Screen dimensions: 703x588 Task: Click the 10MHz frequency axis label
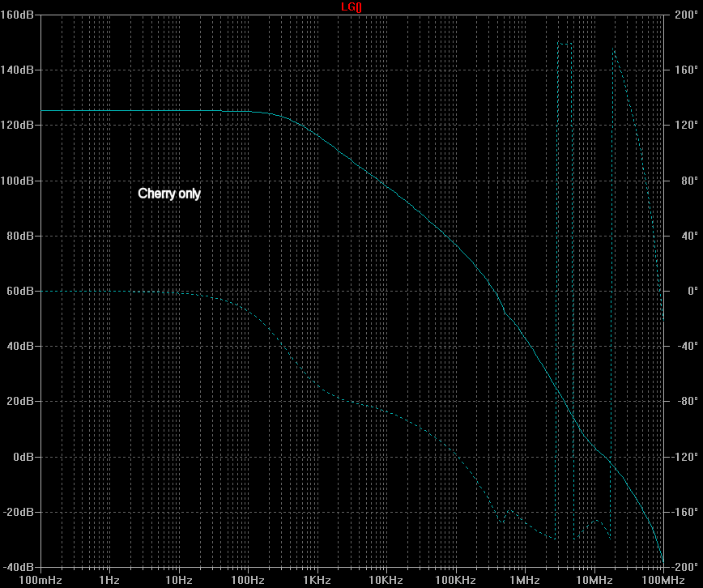tap(594, 581)
